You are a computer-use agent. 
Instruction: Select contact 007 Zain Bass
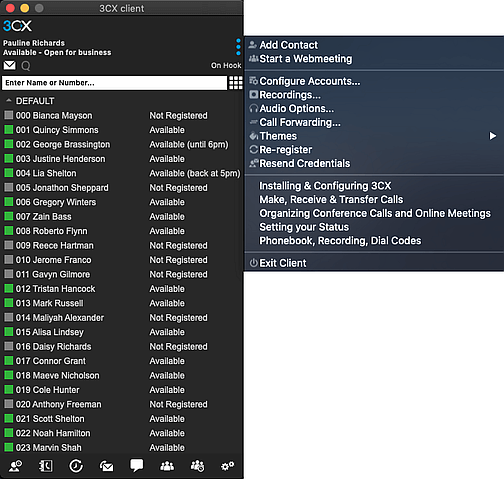pos(122,216)
